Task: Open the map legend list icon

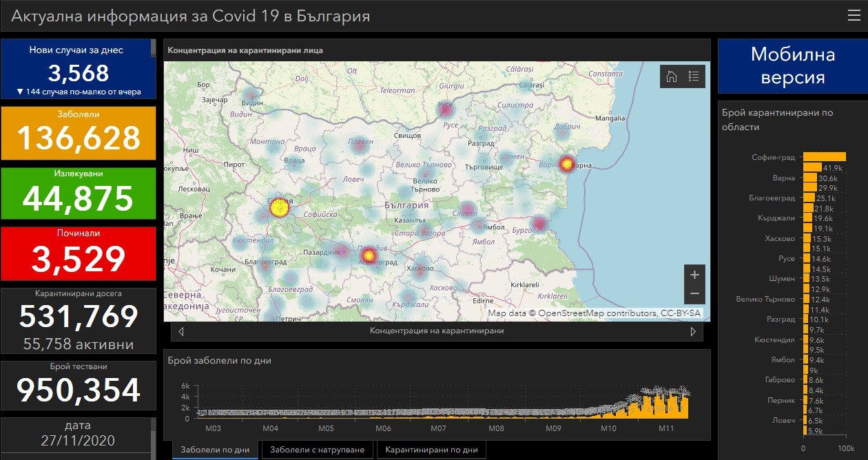Action: [694, 76]
